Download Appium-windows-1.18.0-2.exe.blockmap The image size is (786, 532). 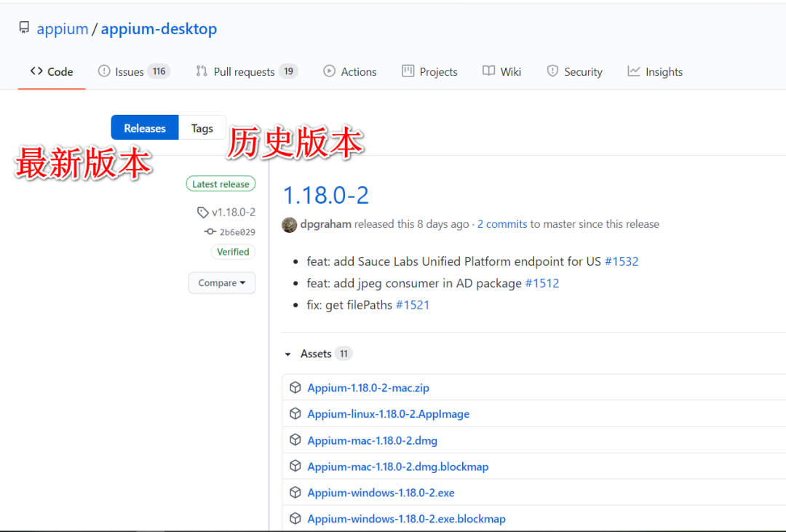pos(407,518)
